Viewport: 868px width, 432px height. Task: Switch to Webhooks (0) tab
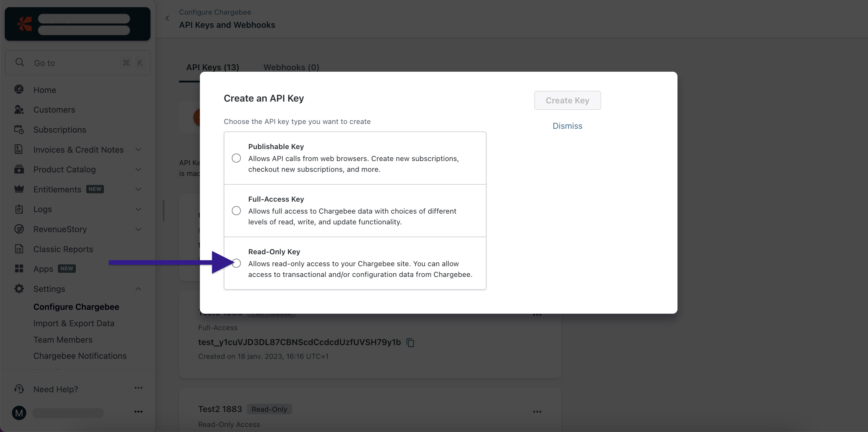tap(291, 67)
